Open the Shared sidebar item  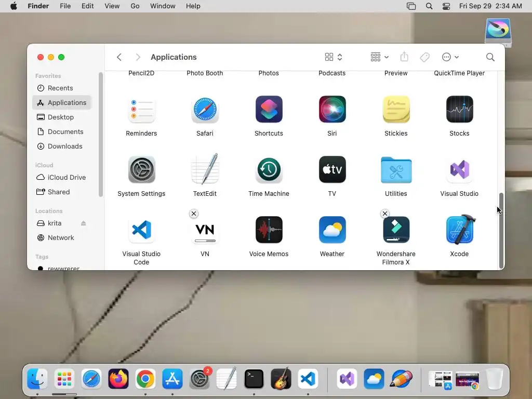(62, 192)
